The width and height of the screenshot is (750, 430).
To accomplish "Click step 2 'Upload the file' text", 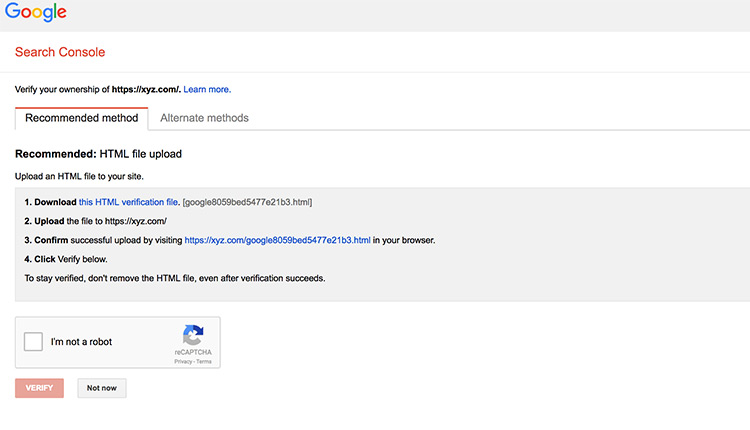I will [96, 221].
